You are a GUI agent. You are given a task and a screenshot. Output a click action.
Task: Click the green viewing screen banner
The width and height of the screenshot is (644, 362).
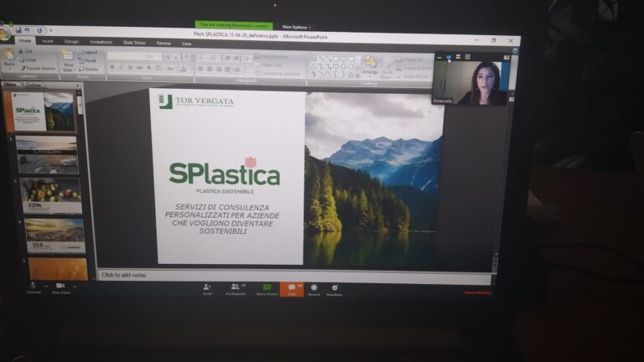pyautogui.click(x=234, y=25)
